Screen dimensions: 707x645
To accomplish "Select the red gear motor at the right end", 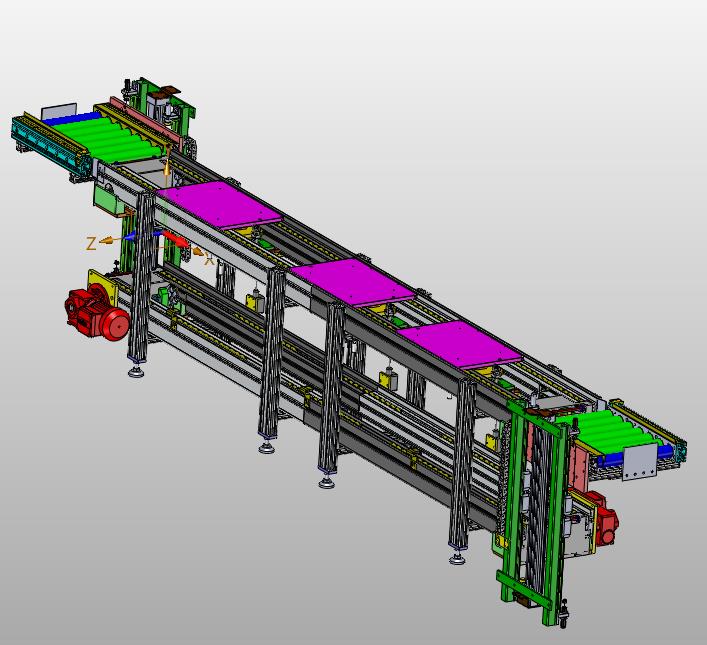I will tap(602, 519).
